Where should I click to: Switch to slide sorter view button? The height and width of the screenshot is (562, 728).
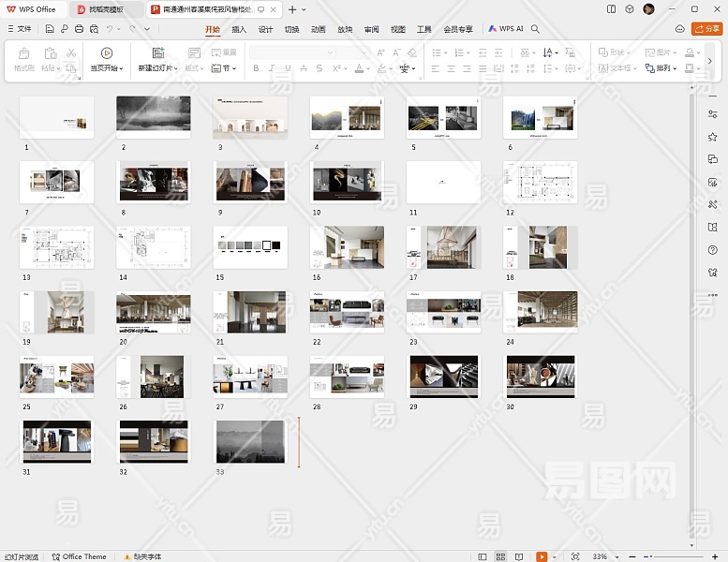(501, 556)
